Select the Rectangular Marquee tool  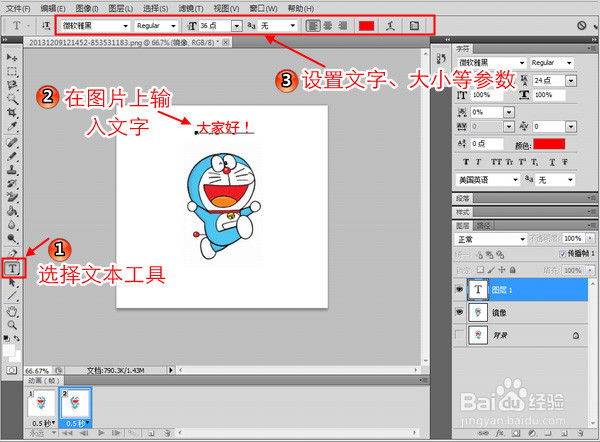point(12,72)
